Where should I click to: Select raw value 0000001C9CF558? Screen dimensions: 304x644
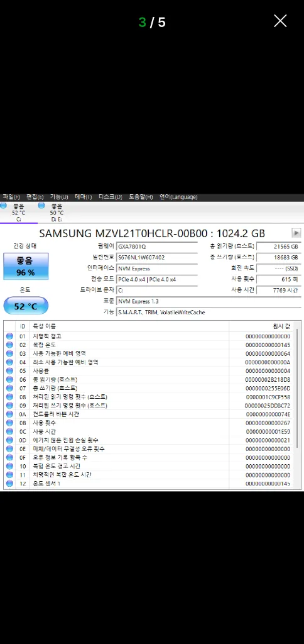(x=268, y=397)
